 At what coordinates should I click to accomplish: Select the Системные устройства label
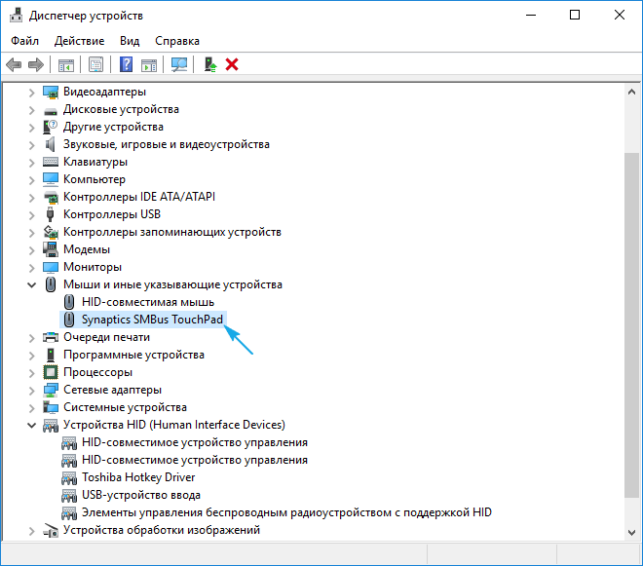click(x=125, y=407)
